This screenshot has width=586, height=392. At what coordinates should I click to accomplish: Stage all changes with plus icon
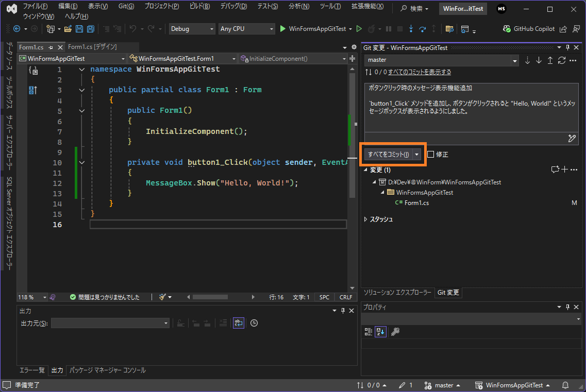tap(564, 169)
